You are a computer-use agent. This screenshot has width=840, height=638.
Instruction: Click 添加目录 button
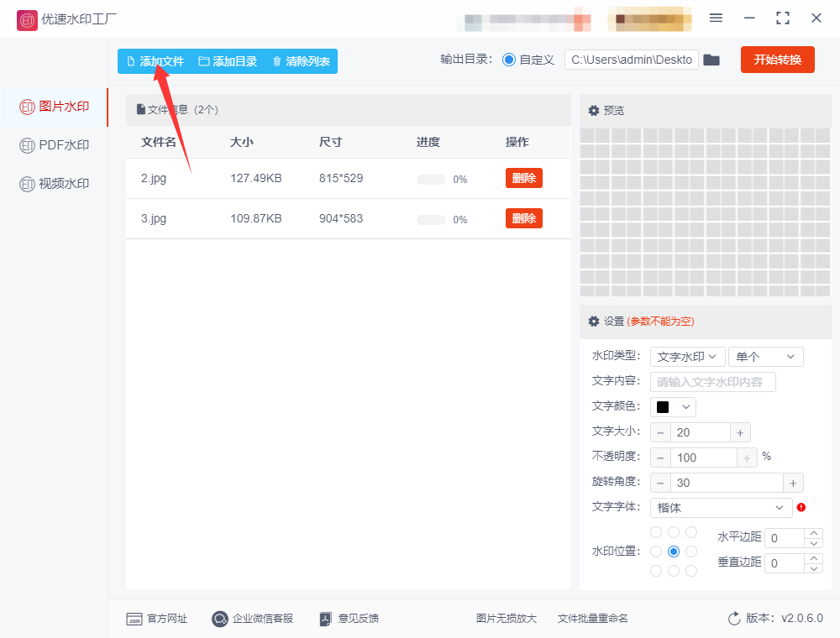point(228,61)
